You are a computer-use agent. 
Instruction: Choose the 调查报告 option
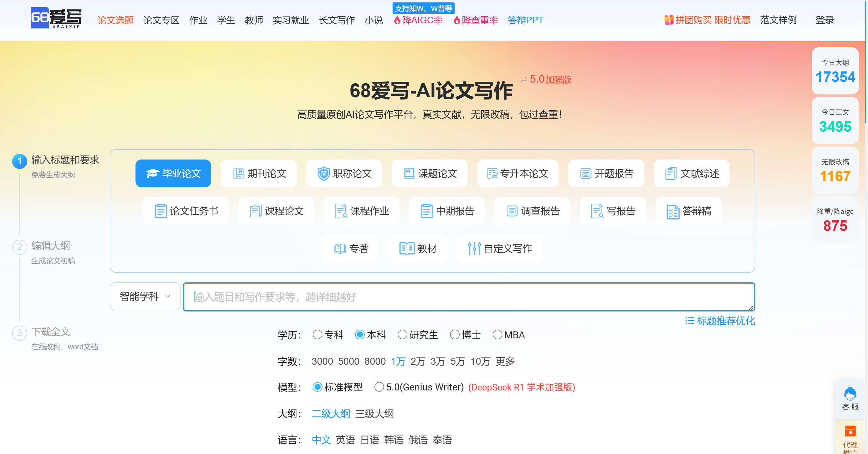532,211
